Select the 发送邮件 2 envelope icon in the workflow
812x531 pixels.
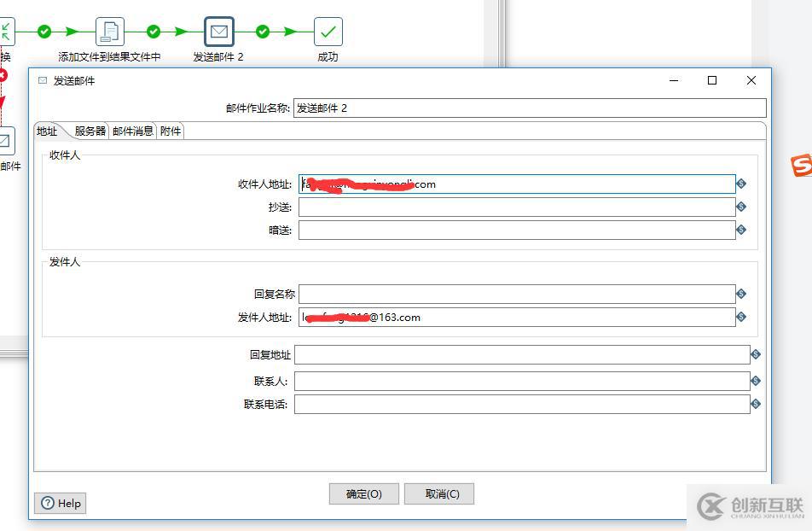coord(219,32)
